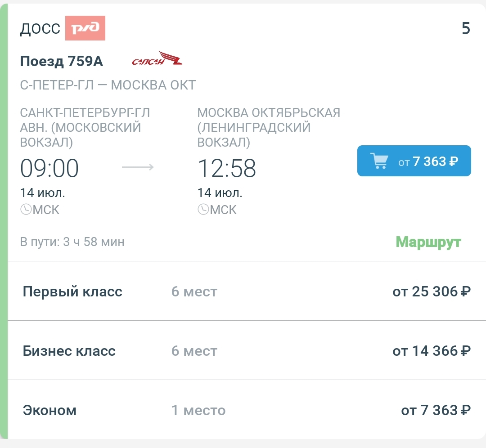Click the ДОСС carrier label
This screenshot has height=448, width=486.
(x=40, y=28)
